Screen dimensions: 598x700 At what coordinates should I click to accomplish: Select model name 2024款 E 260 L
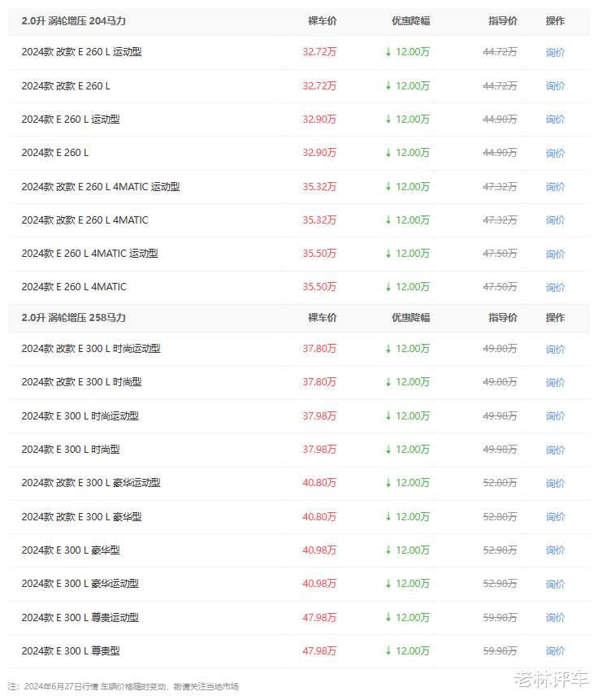click(55, 153)
